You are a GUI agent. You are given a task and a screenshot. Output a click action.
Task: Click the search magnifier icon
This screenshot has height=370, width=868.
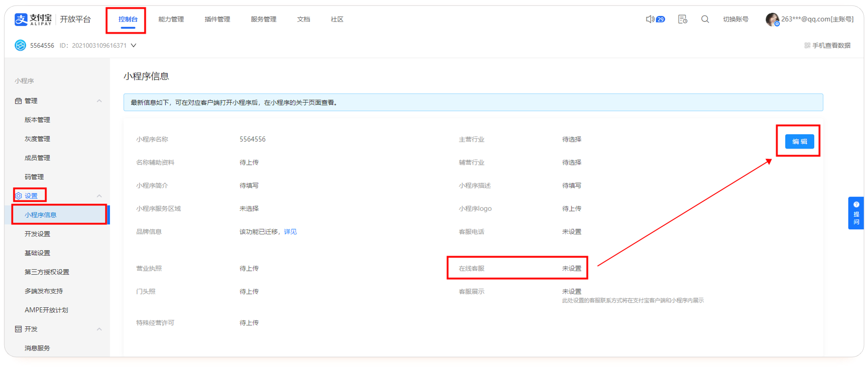pos(705,19)
